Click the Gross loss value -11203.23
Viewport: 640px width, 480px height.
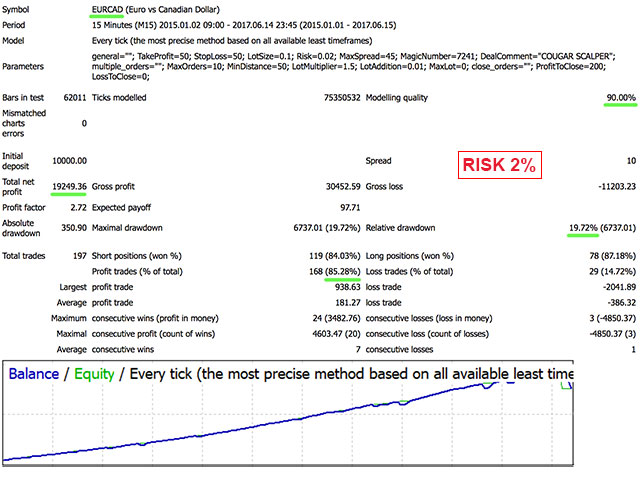pyautogui.click(x=611, y=186)
